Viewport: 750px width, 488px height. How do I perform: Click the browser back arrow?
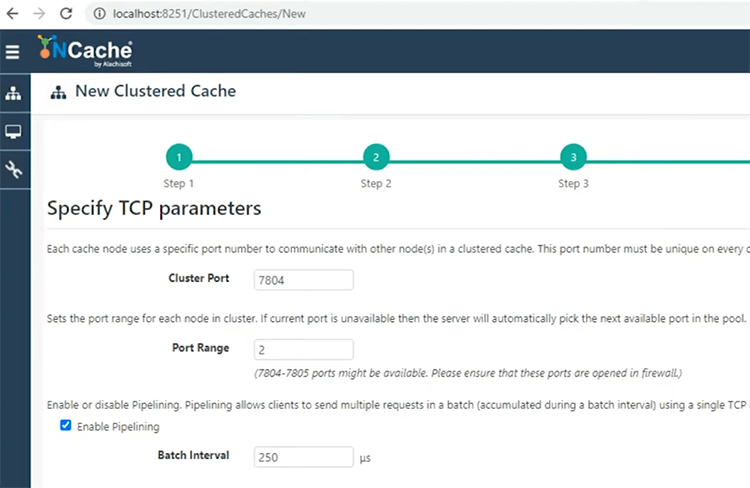click(12, 13)
